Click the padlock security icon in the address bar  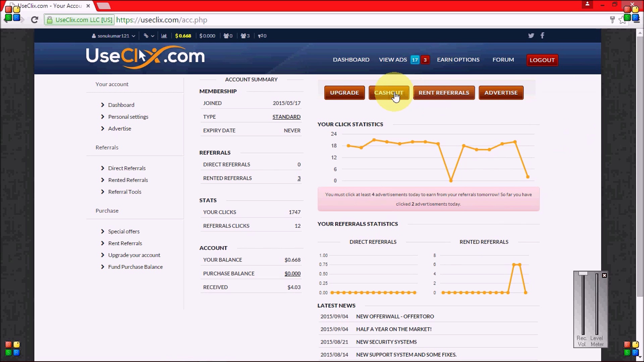point(50,20)
